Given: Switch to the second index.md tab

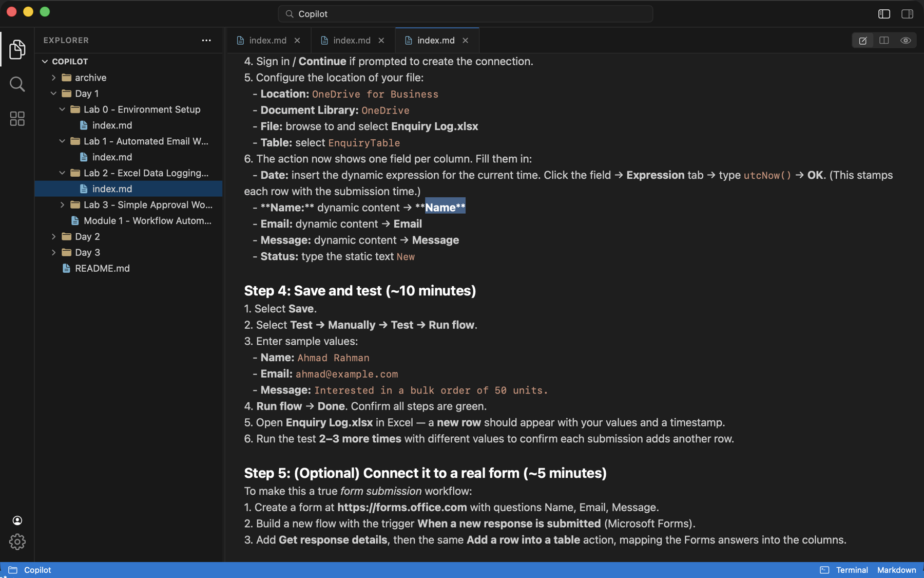Looking at the screenshot, I should [x=353, y=40].
